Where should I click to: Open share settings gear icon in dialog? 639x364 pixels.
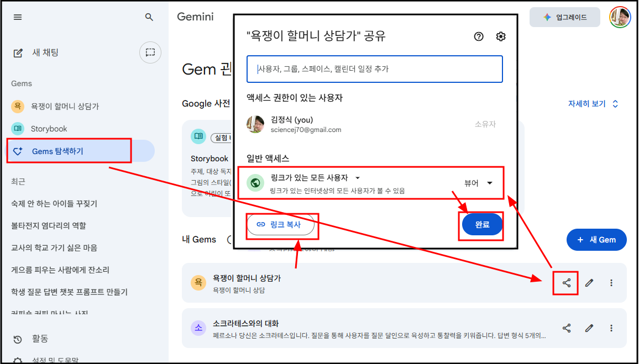click(x=501, y=36)
